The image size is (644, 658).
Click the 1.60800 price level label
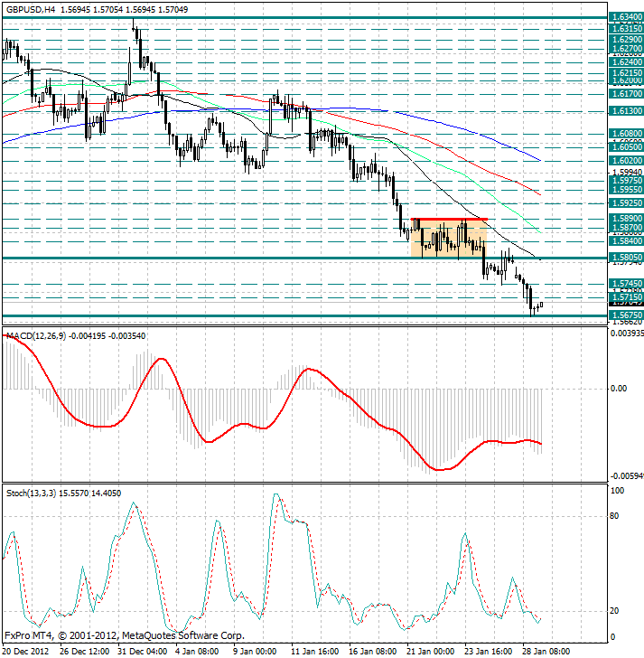tap(626, 134)
